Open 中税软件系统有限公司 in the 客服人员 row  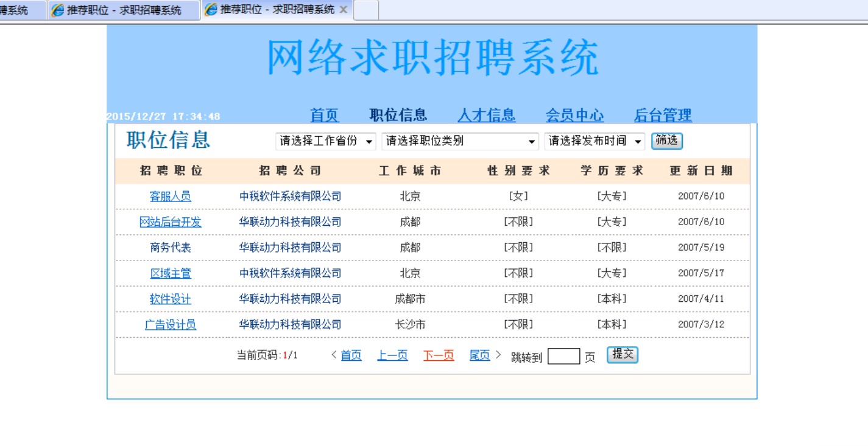[x=290, y=197]
